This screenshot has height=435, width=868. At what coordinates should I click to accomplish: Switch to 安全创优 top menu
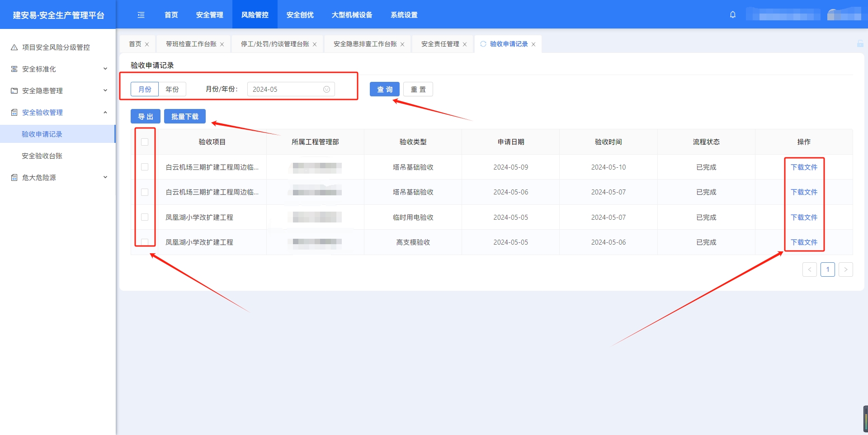[300, 15]
